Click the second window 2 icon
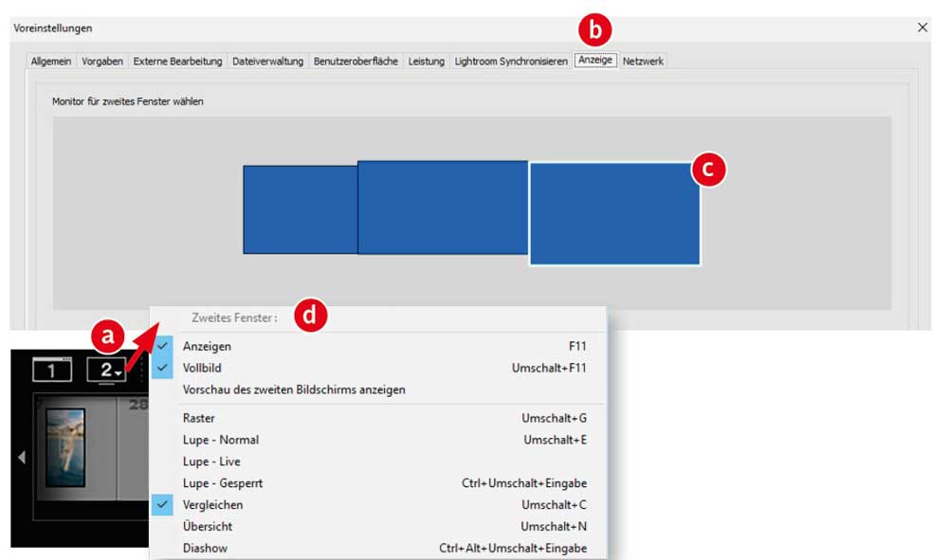Screen dimensions: 948x560 tap(104, 370)
